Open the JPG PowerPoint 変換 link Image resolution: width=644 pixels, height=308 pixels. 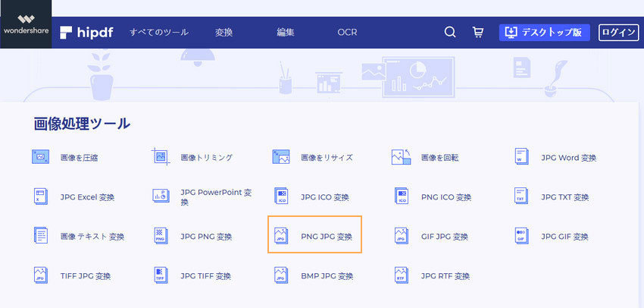(x=217, y=197)
